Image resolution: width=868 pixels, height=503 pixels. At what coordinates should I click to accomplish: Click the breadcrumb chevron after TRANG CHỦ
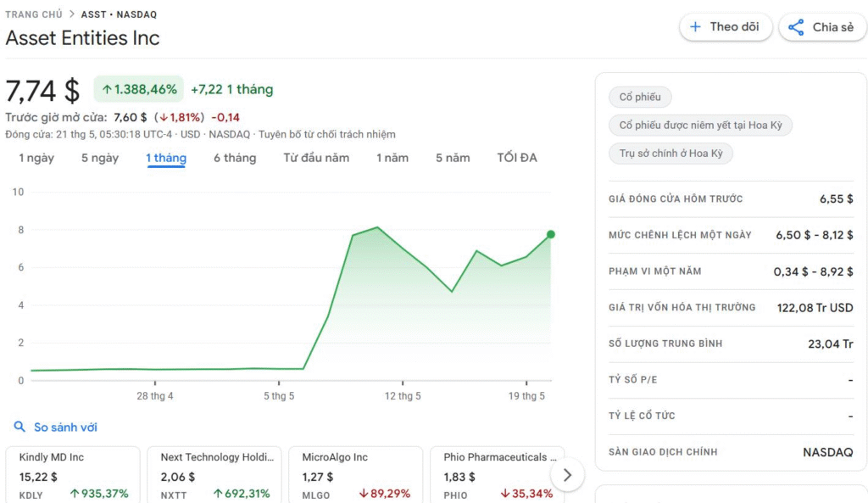(72, 14)
